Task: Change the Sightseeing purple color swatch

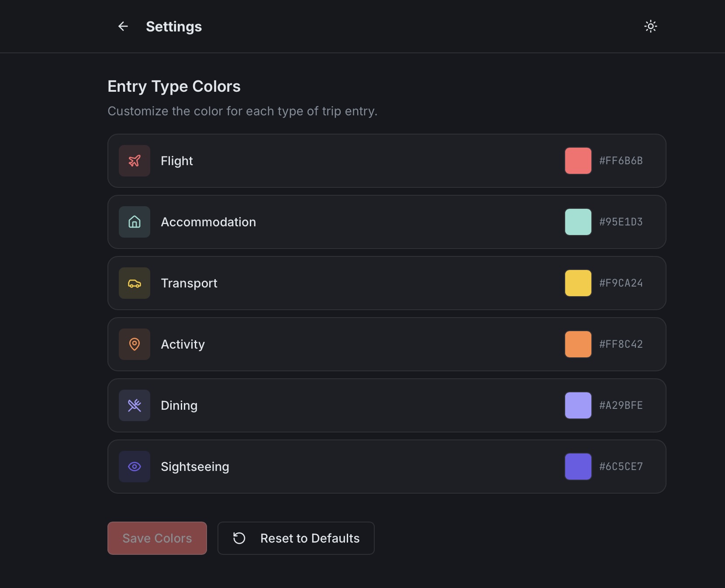Action: pos(578,467)
